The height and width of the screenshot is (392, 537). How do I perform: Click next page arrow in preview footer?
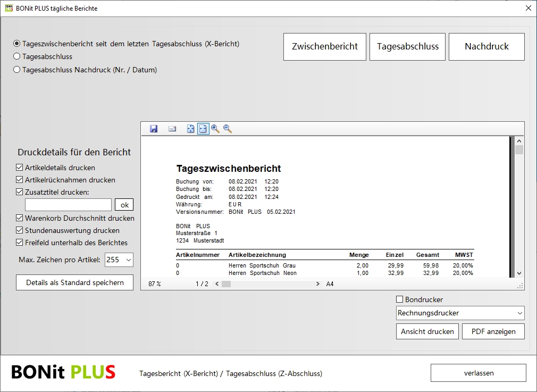[x=318, y=283]
